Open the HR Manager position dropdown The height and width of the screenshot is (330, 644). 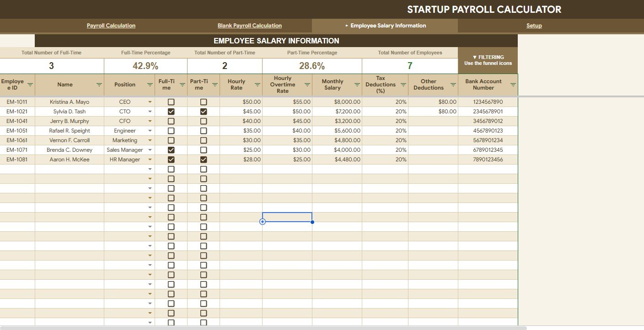[150, 160]
